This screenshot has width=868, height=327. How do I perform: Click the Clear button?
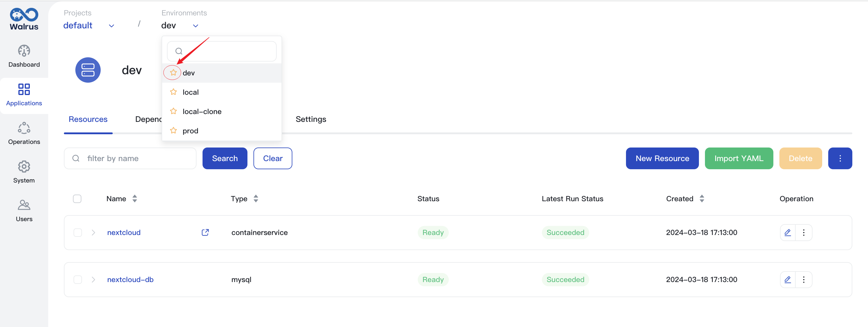(272, 158)
